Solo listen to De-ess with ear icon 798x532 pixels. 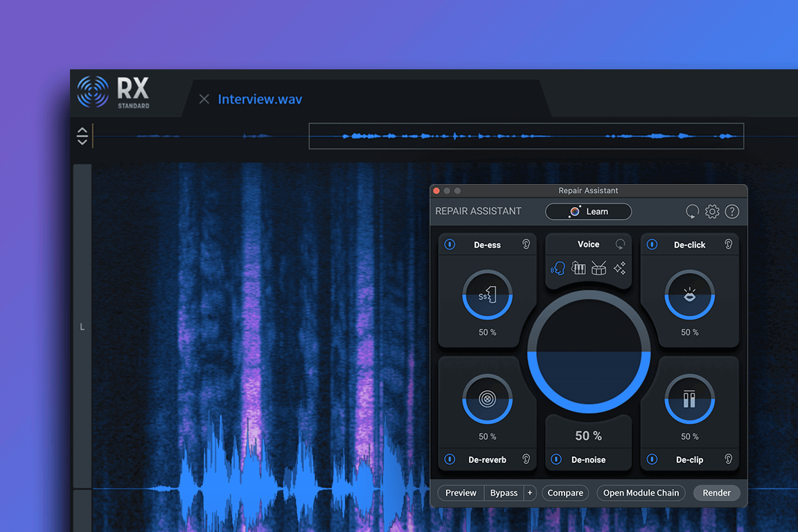(x=526, y=245)
